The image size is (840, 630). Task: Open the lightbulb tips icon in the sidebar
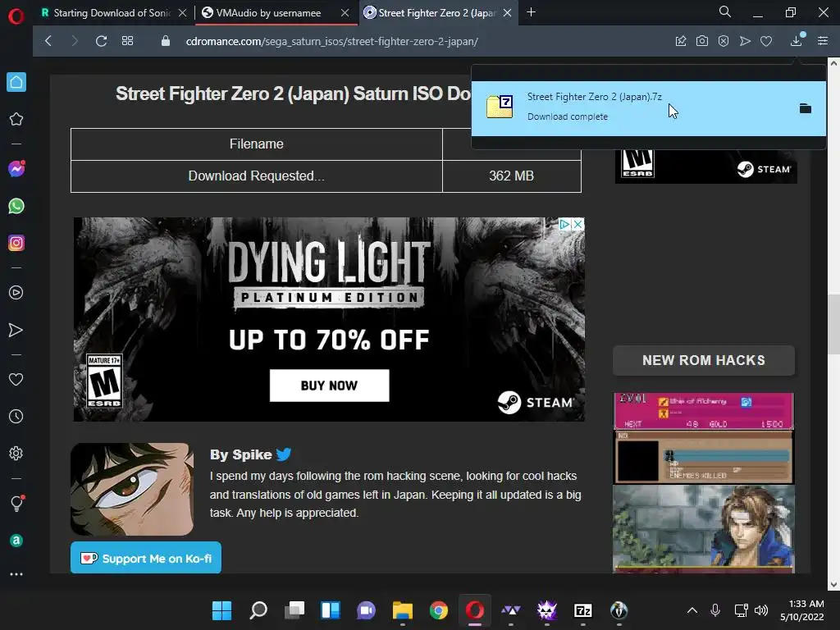tap(16, 503)
